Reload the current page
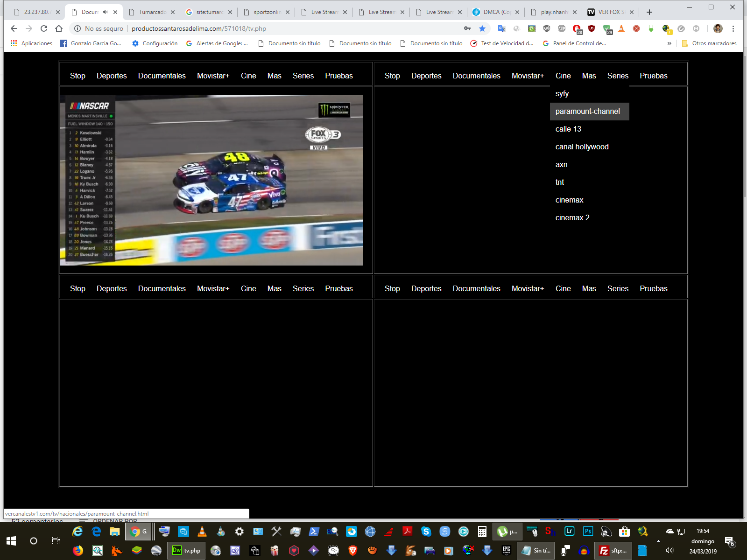This screenshot has width=747, height=560. pos(44,28)
